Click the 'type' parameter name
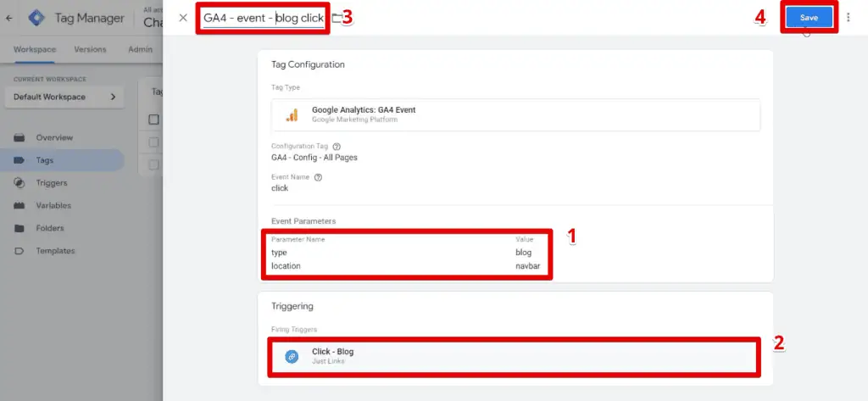Viewport: 868px width, 401px height. click(279, 253)
